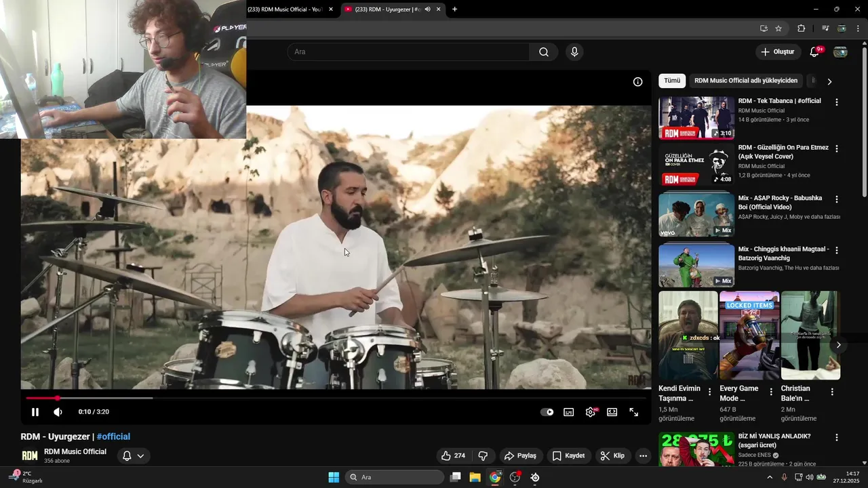The height and width of the screenshot is (488, 868).
Task: Open RDM Music Official channel link
Action: (75, 451)
